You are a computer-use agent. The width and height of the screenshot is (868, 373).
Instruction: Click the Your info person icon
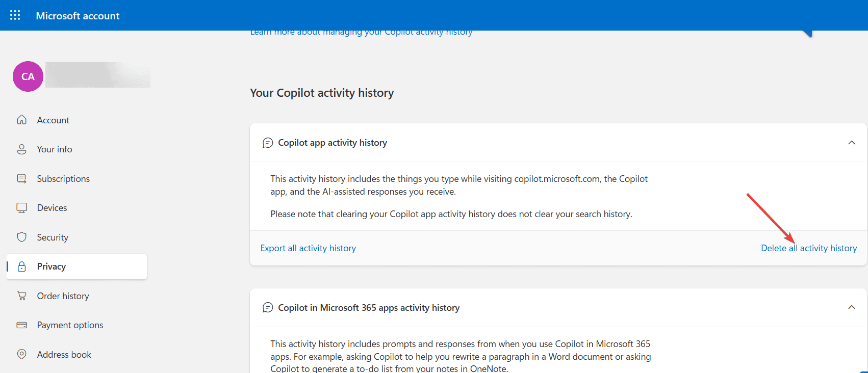click(21, 149)
